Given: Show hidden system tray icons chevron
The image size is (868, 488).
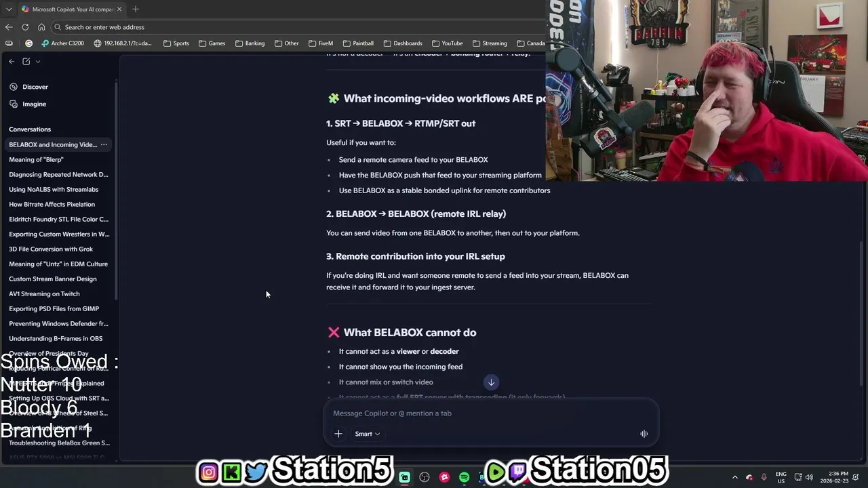Looking at the screenshot, I should click(734, 477).
